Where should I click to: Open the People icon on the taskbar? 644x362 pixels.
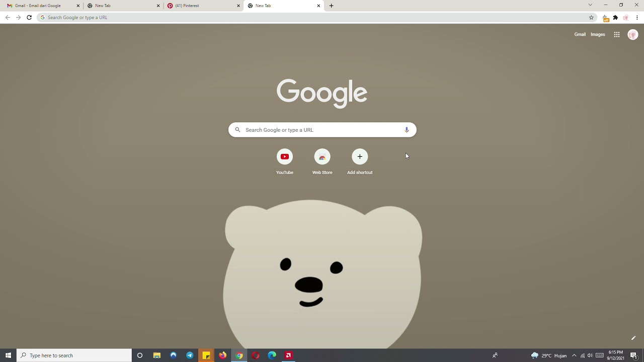pyautogui.click(x=495, y=355)
